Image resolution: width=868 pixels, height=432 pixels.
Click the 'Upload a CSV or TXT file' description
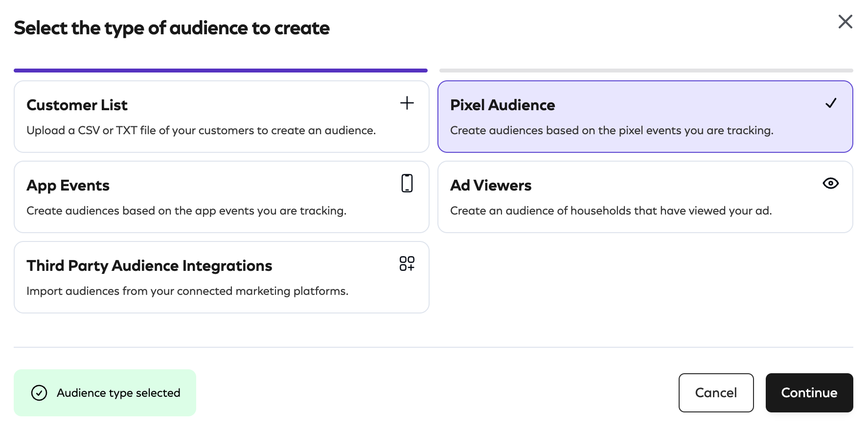(x=201, y=130)
